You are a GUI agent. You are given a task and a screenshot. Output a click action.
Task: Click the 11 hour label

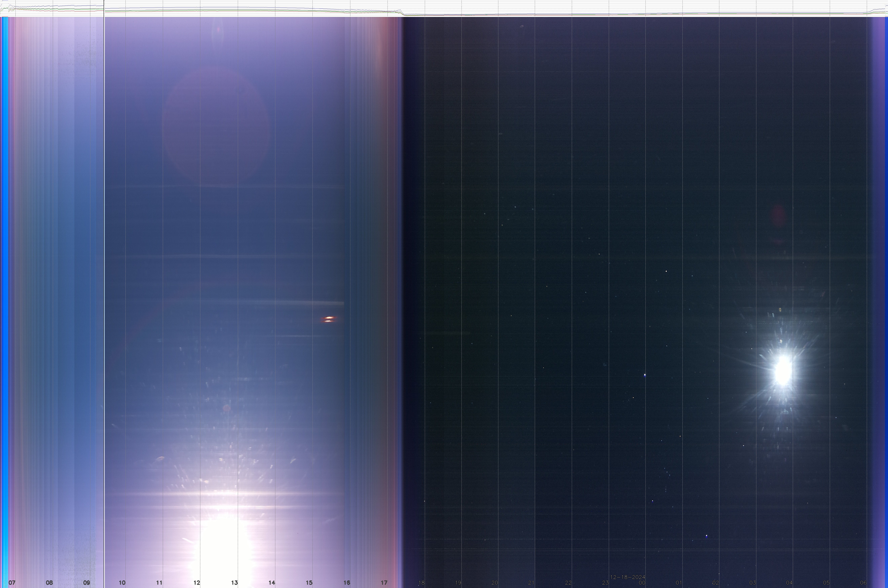[159, 582]
